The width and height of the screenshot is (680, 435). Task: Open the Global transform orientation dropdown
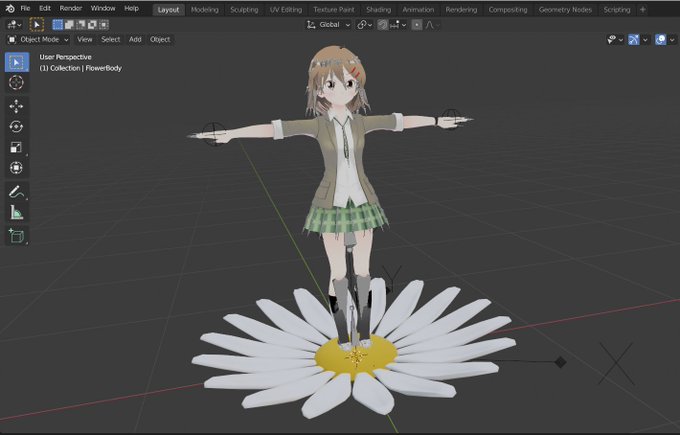(328, 25)
